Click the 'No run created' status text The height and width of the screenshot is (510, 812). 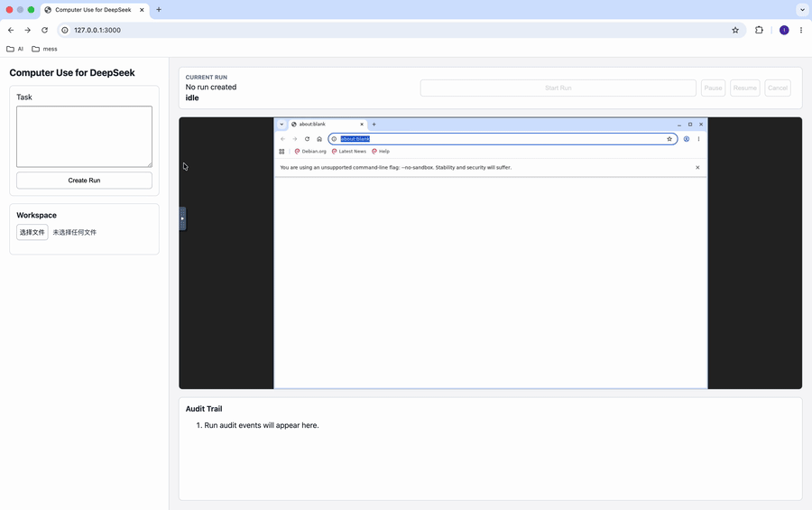[x=211, y=87]
